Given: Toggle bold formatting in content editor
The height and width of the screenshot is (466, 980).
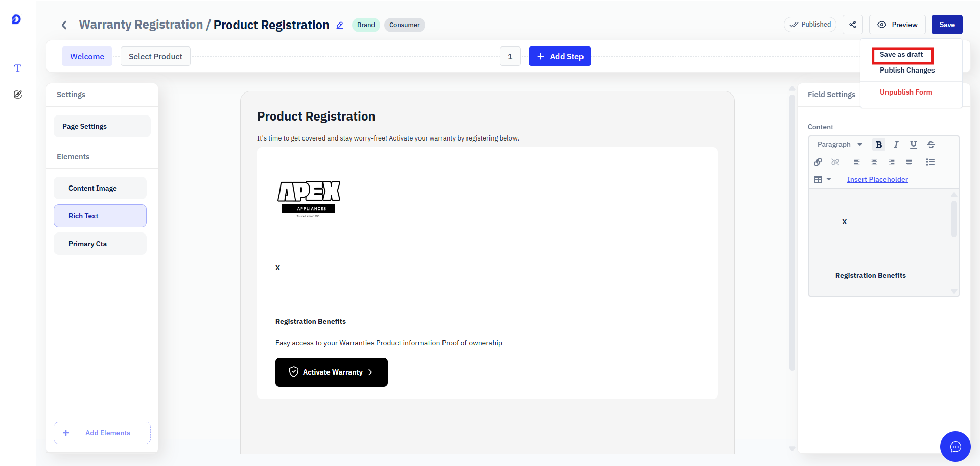Looking at the screenshot, I should [x=879, y=145].
